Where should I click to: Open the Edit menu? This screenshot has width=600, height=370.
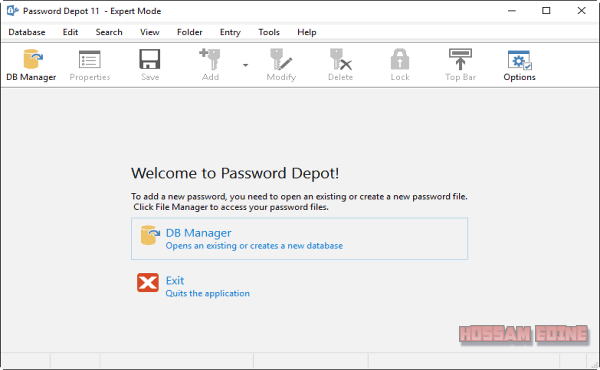coord(70,32)
